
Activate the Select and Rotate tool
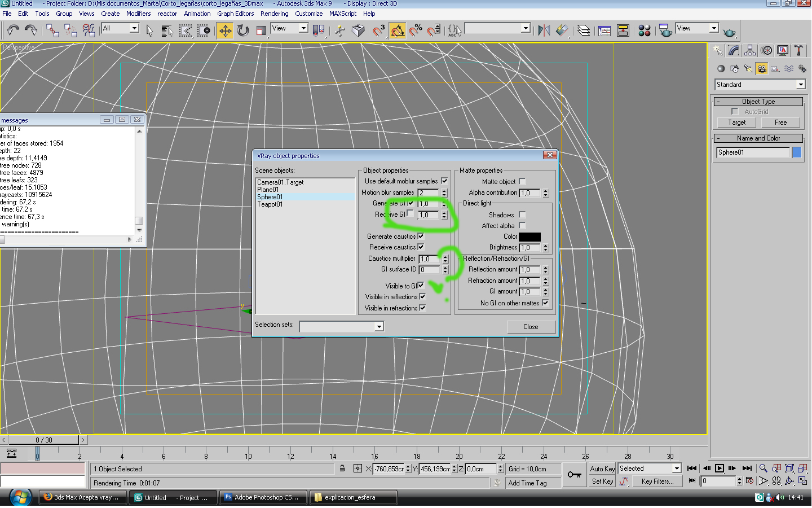(243, 30)
